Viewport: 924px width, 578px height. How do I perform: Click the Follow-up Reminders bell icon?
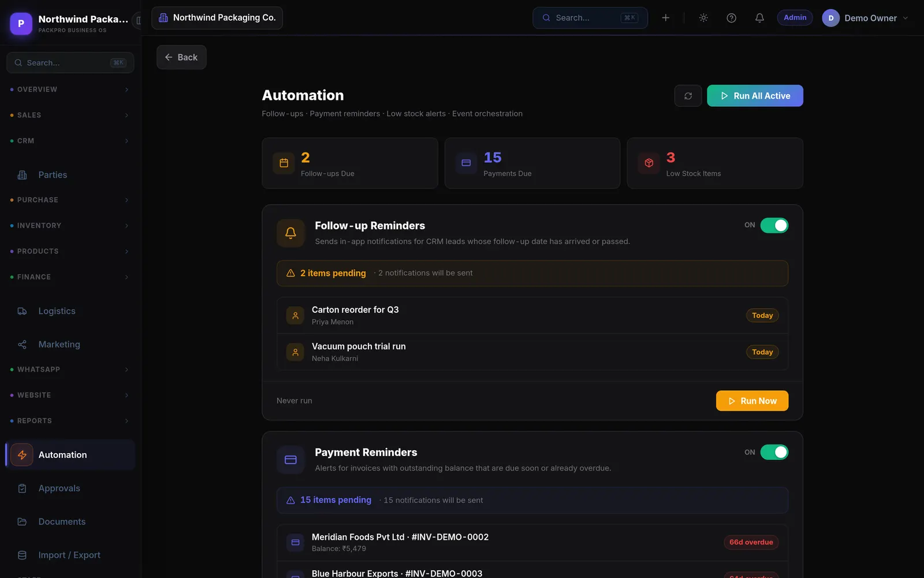[x=290, y=233]
